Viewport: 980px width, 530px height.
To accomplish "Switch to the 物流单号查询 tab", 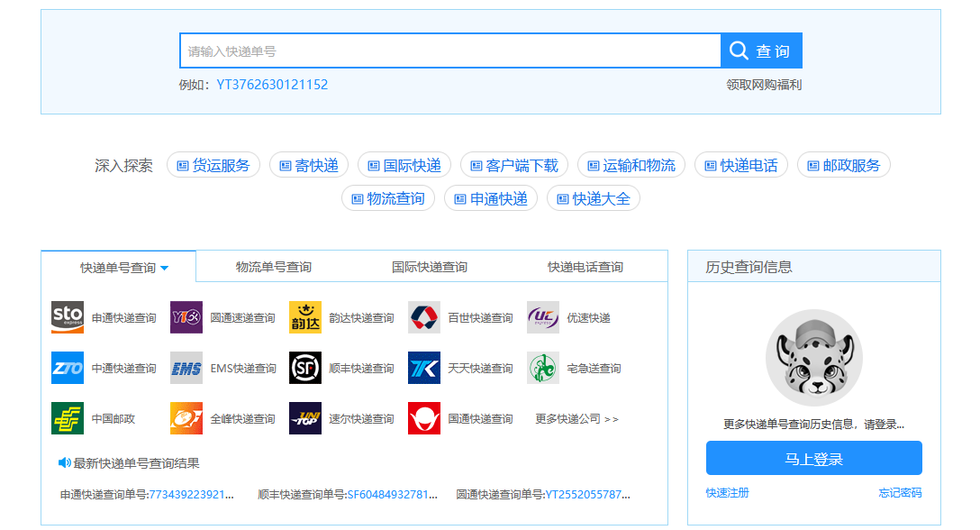I will (x=274, y=267).
